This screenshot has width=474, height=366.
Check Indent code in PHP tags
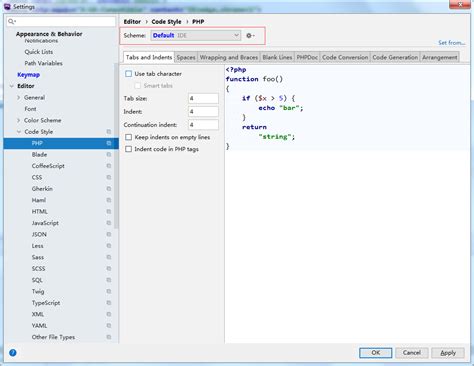click(x=129, y=149)
